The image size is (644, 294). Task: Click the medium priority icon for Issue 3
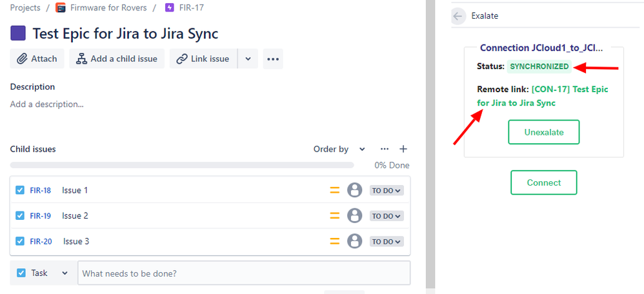(x=335, y=241)
